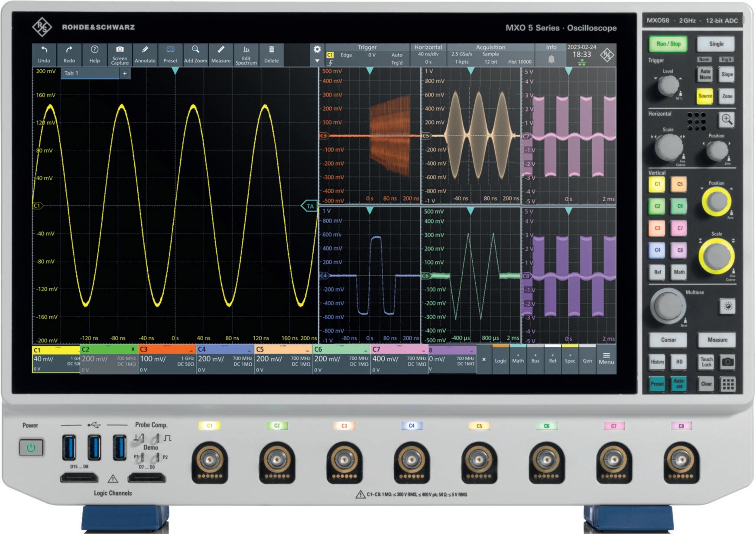756x534 pixels.
Task: Add a Bus signal from the signal bar
Action: (x=535, y=358)
